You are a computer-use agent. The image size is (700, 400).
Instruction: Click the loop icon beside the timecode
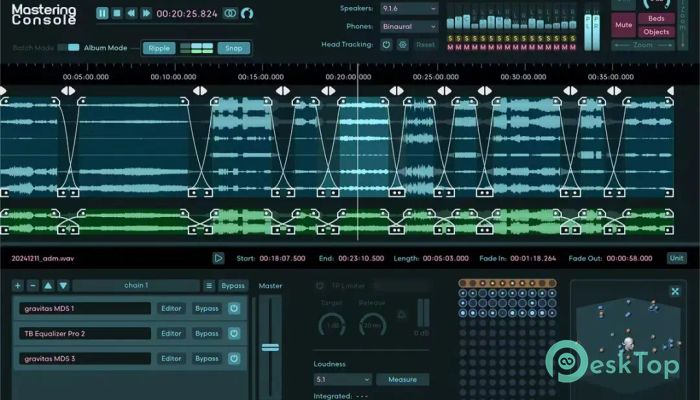229,14
